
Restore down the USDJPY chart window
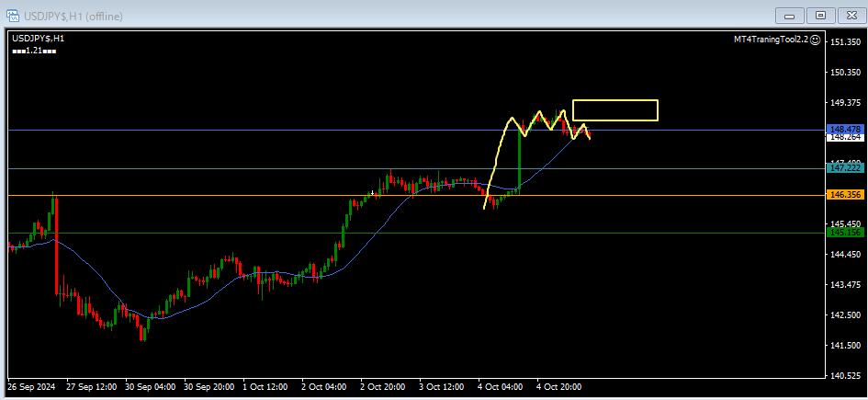pyautogui.click(x=820, y=15)
